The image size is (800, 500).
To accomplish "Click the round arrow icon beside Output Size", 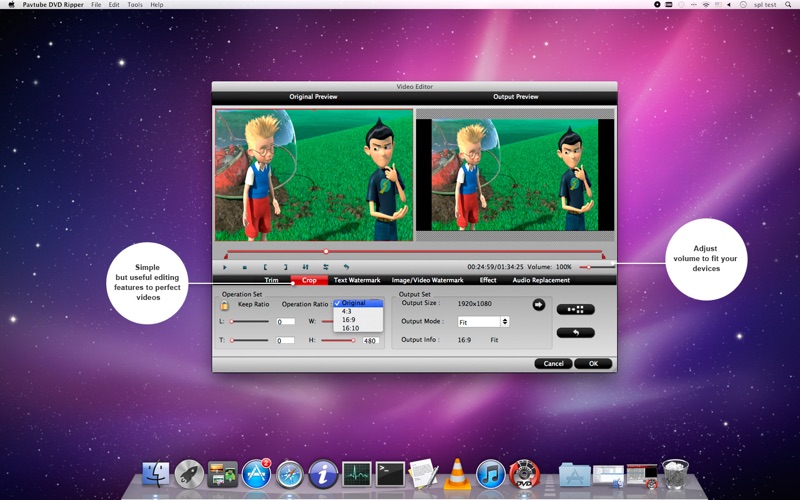I will [x=539, y=305].
